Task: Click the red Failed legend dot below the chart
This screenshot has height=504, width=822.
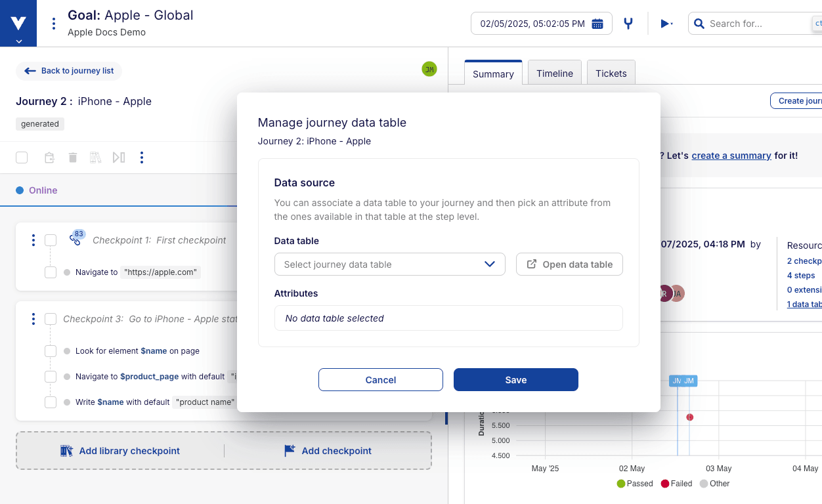Action: 664,484
